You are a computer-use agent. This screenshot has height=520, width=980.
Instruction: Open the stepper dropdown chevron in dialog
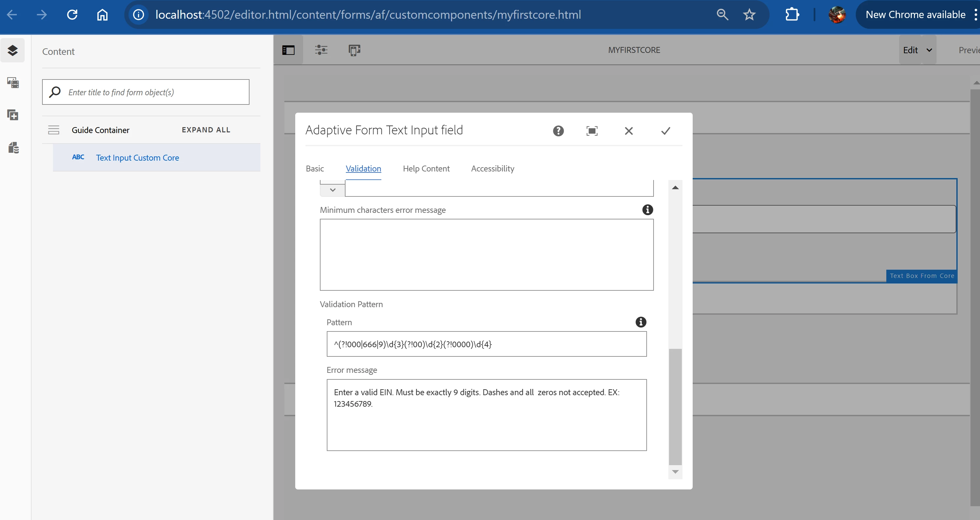pos(332,190)
